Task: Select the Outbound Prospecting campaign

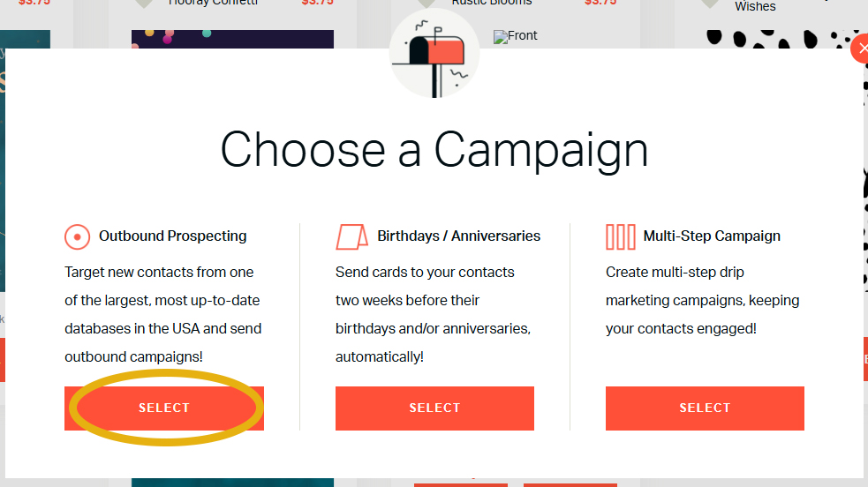Action: point(164,408)
